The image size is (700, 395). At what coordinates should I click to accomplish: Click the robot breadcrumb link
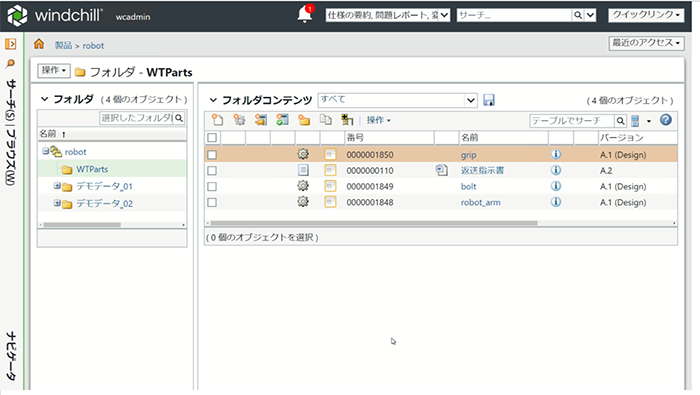pyautogui.click(x=93, y=46)
